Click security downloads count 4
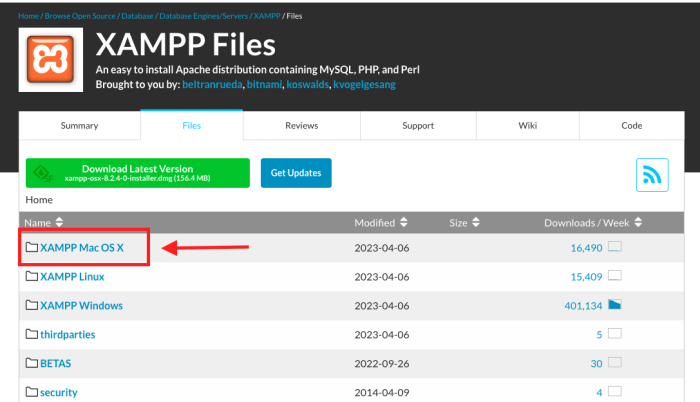Screen dimensions: 700x402 600,393
